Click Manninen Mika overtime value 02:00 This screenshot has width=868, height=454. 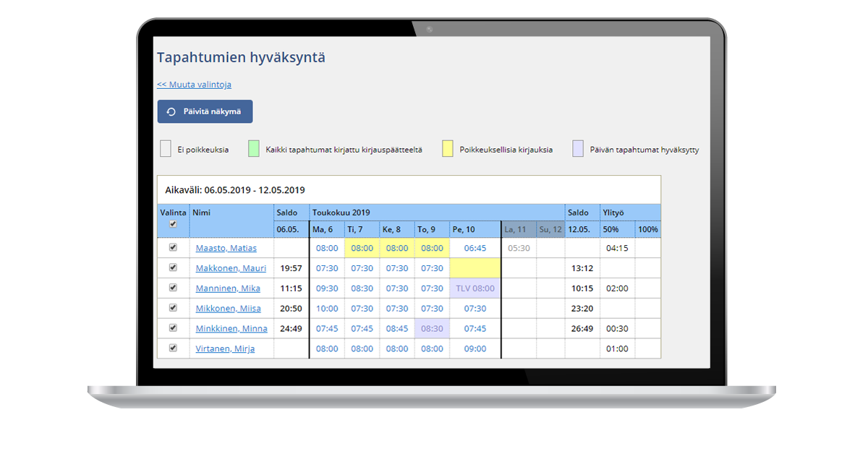pos(616,288)
